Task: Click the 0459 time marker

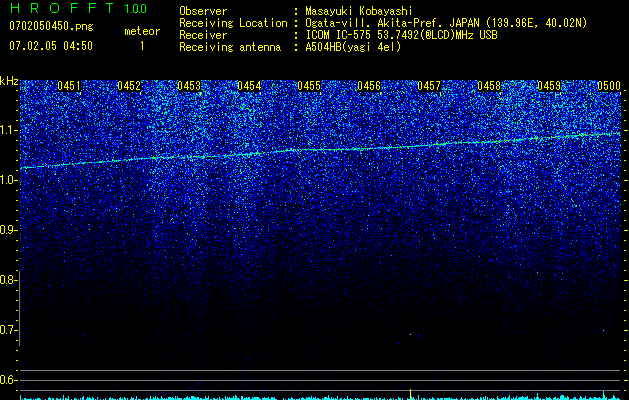Action: click(x=549, y=86)
